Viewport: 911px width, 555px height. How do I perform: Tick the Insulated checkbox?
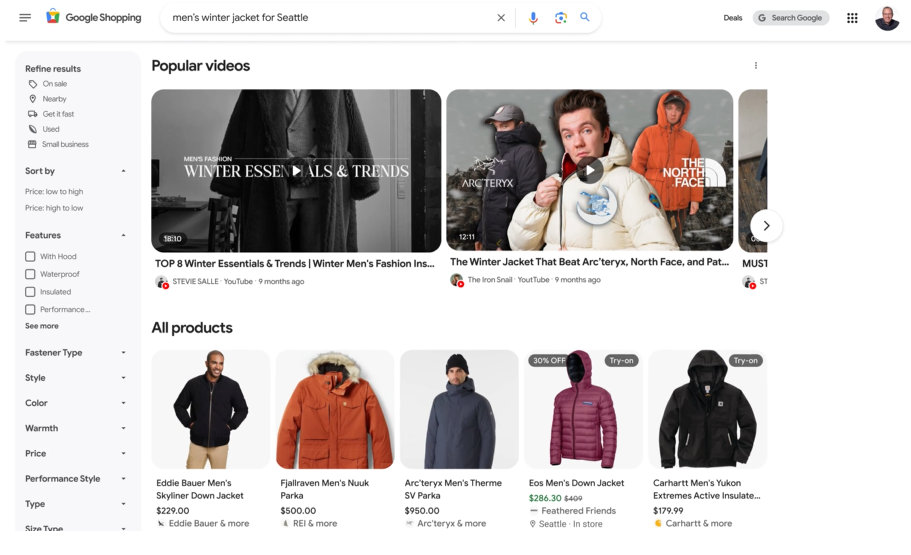point(30,292)
